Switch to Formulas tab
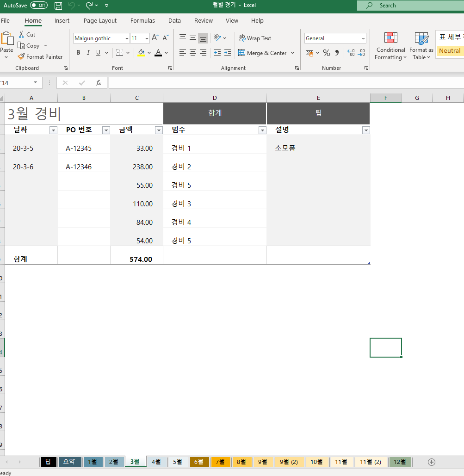Image resolution: width=464 pixels, height=476 pixels. pos(142,21)
